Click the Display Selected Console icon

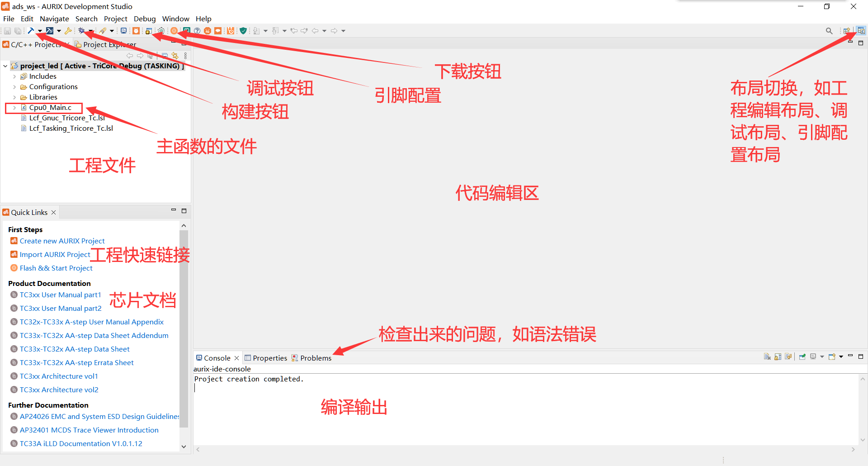(x=813, y=357)
